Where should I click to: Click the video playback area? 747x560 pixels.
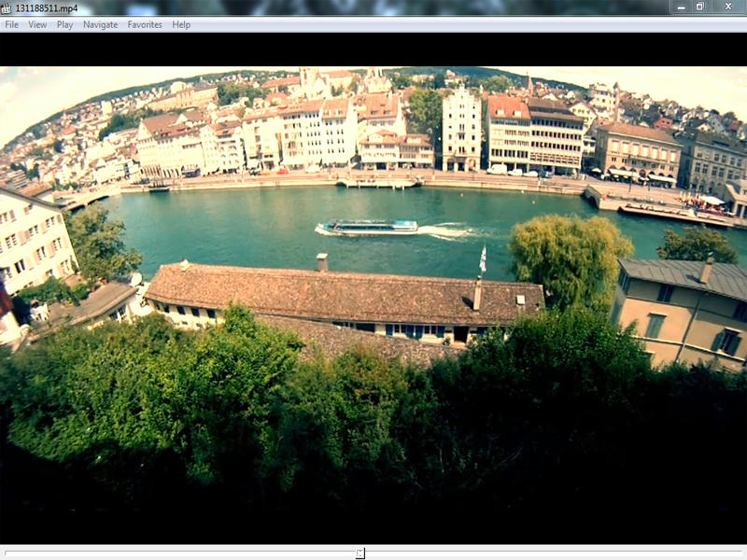tap(373, 288)
